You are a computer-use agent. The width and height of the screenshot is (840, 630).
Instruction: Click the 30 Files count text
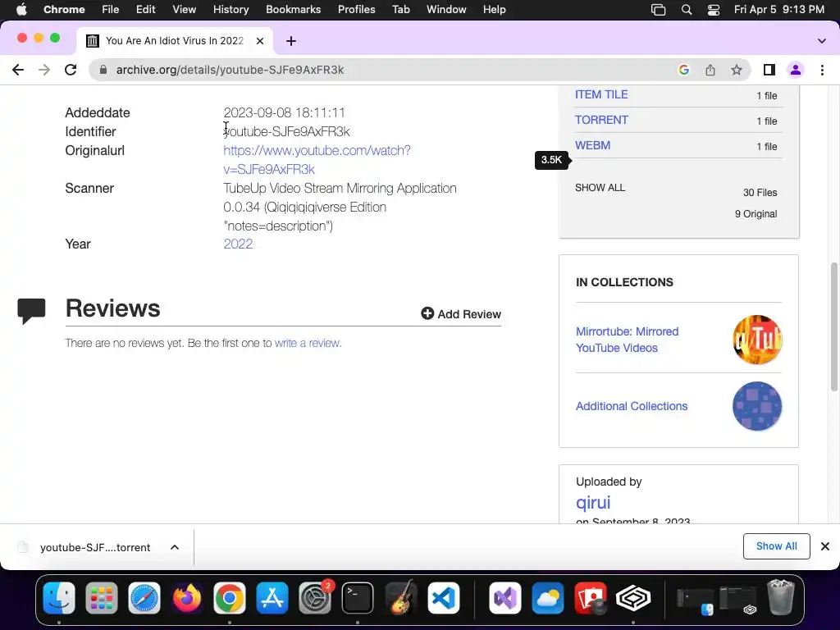click(760, 192)
